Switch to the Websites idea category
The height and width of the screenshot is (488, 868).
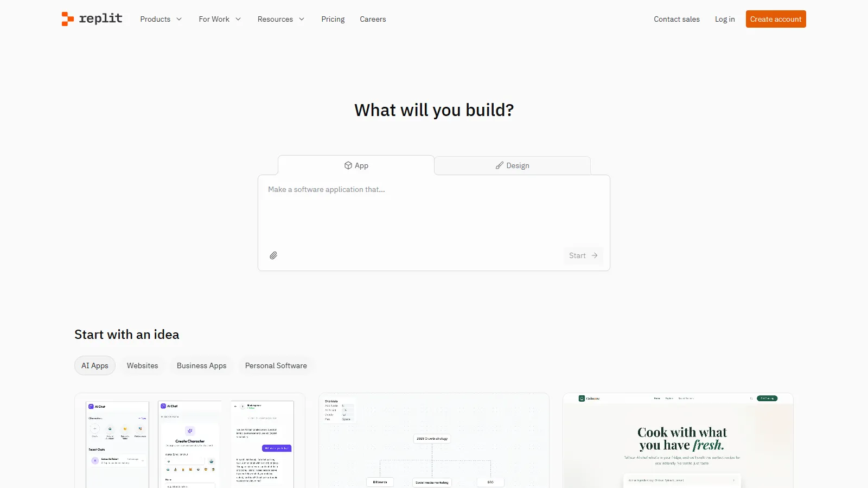point(143,365)
